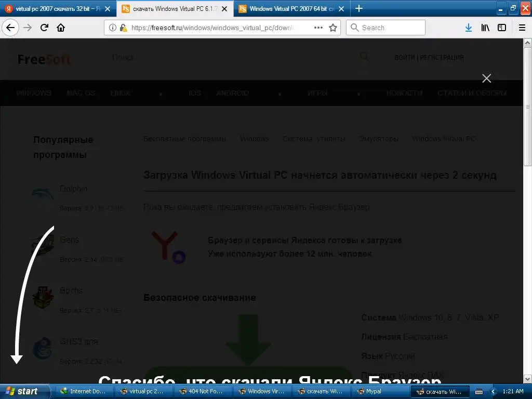Dismiss the dark overlay with X
The width and height of the screenshot is (532, 399).
coord(486,78)
